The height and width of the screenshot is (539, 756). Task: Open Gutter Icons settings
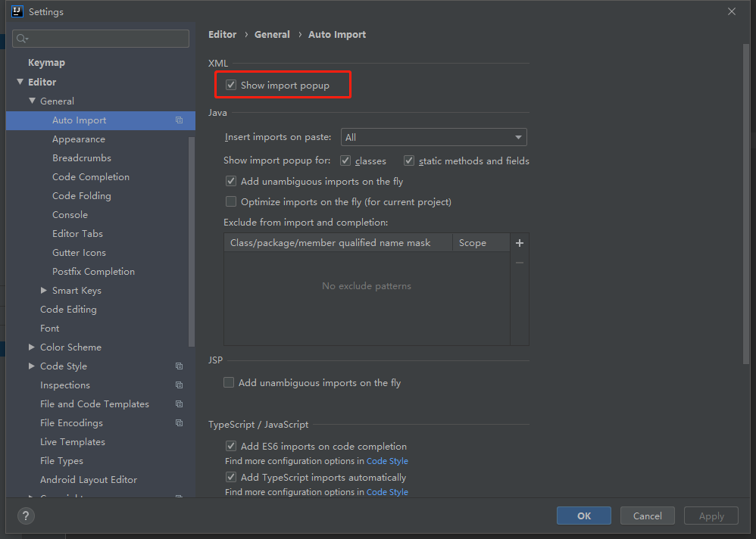(79, 252)
